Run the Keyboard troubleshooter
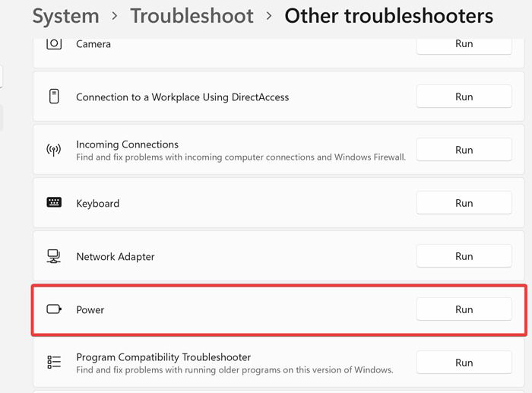Viewport: 532px width, 393px height. [464, 203]
